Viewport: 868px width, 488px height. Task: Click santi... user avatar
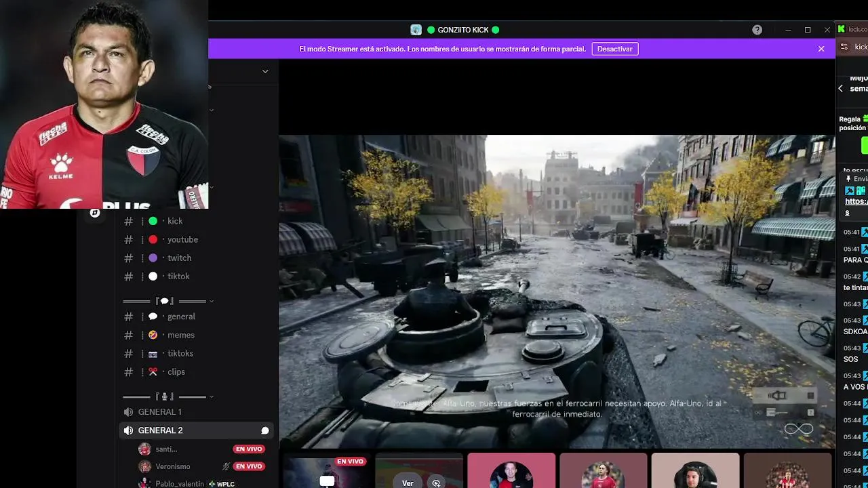(144, 449)
